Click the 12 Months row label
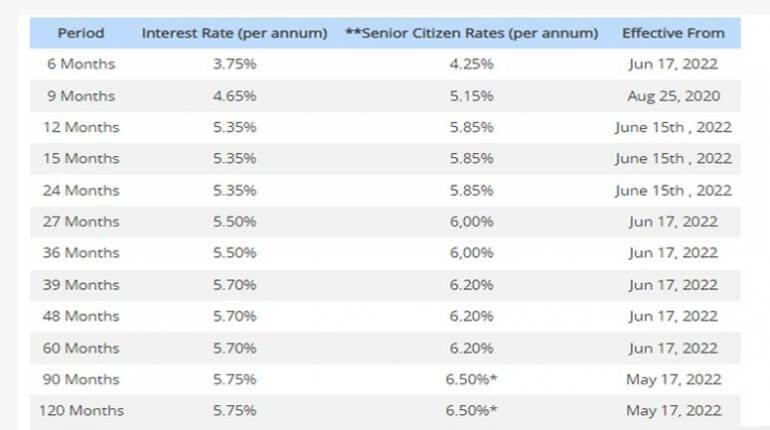 [81, 127]
